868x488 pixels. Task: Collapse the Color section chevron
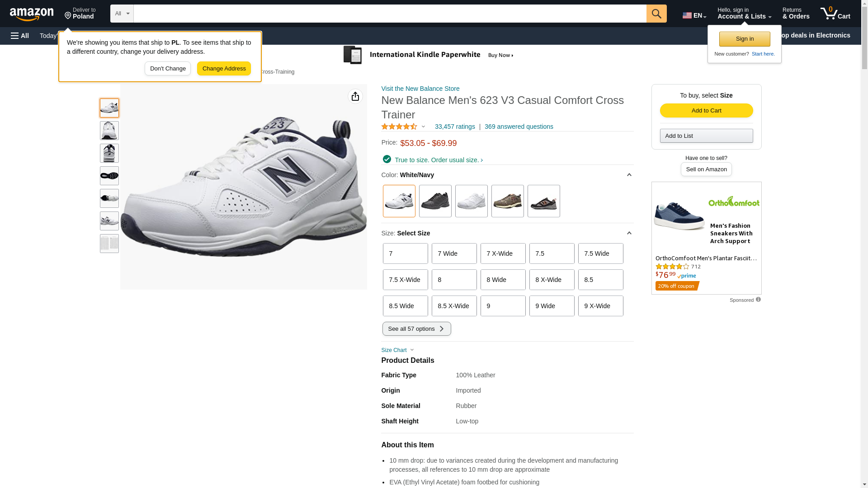[629, 175]
